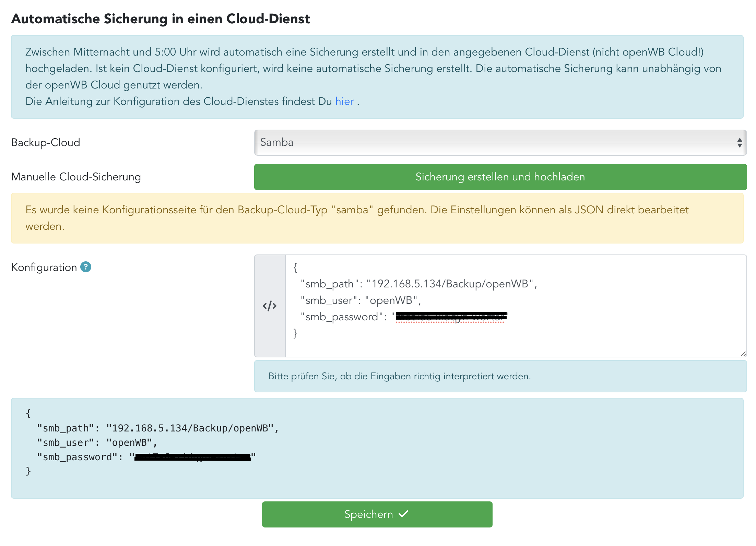This screenshot has height=546, width=756.
Task: Click the 'Backup-Cloud' field label
Action: [46, 143]
